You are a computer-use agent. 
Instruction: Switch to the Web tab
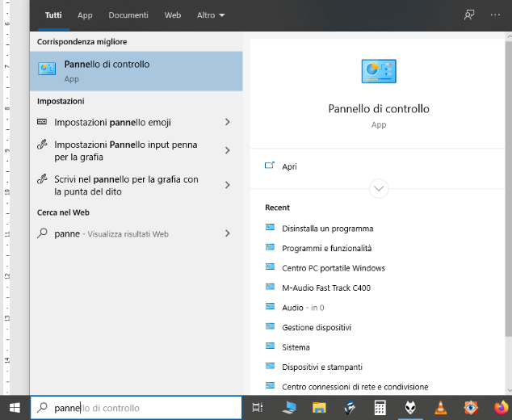(x=173, y=15)
